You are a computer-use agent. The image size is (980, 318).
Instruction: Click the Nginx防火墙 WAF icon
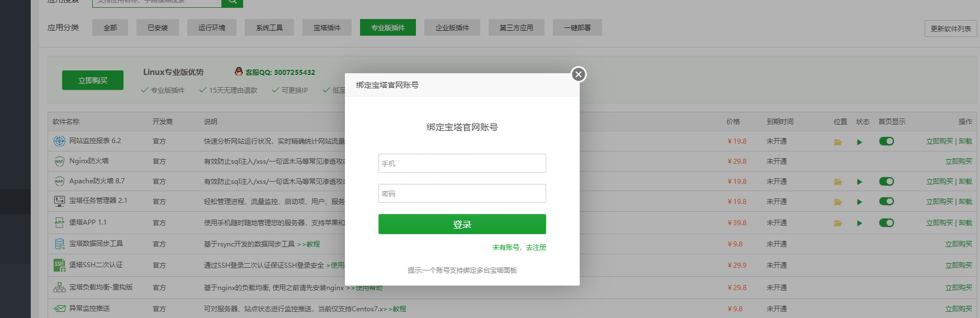[59, 161]
